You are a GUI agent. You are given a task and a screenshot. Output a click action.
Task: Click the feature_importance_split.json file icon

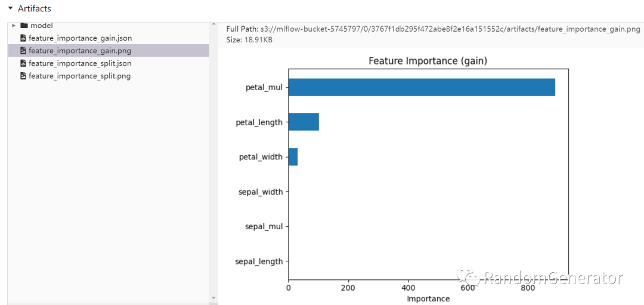coord(23,63)
